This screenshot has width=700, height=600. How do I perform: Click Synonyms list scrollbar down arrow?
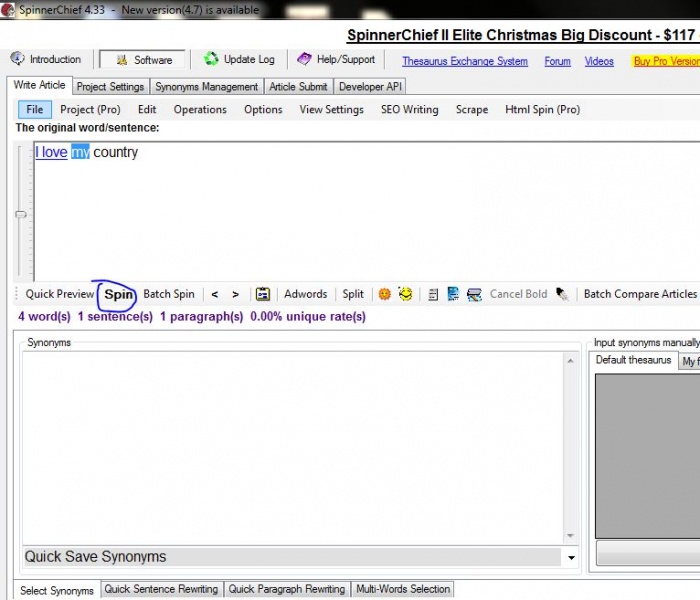571,536
